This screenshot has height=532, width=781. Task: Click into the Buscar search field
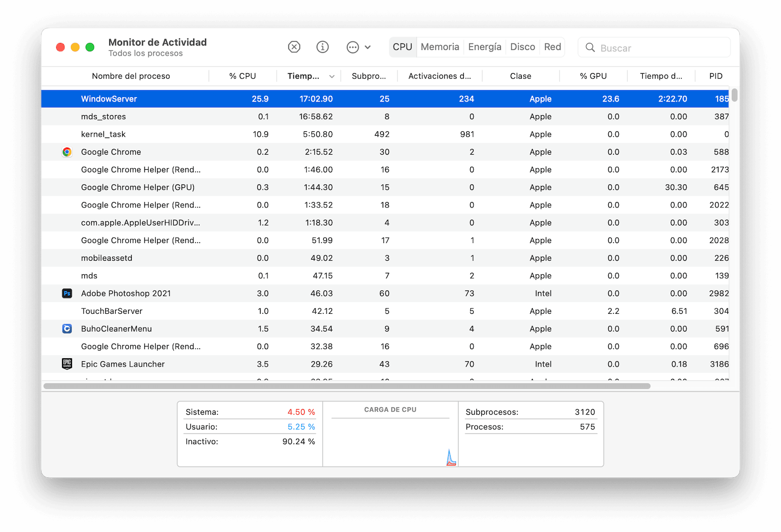[x=654, y=47]
